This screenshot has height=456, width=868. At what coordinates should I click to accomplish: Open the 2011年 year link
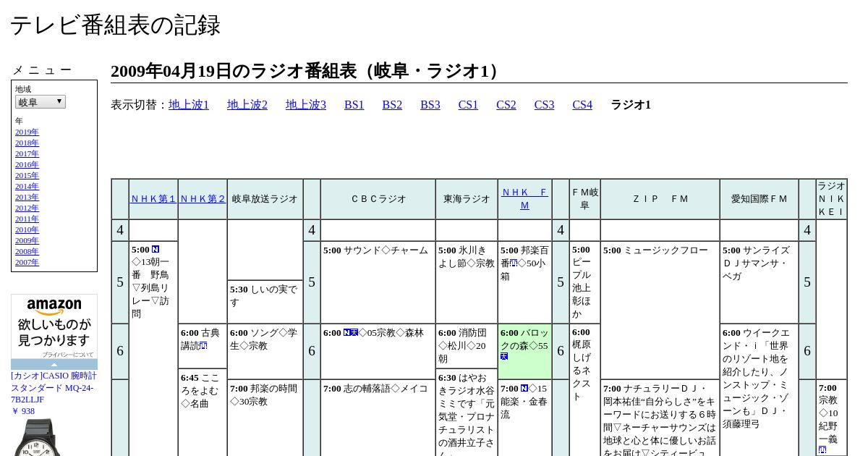[27, 219]
